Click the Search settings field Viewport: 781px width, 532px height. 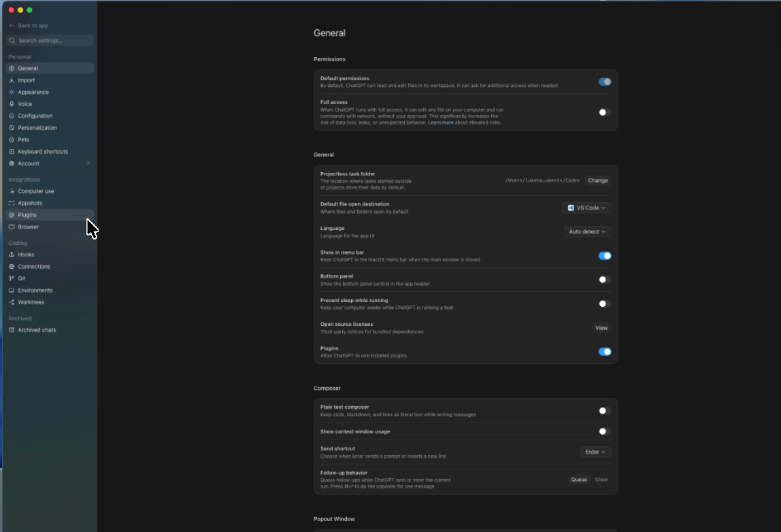(50, 40)
